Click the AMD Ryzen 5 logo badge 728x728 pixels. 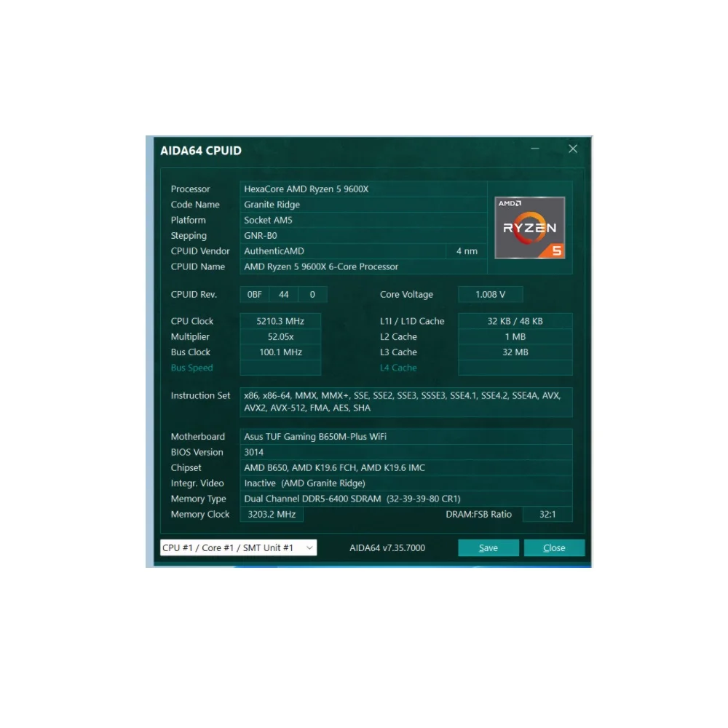[x=530, y=227]
